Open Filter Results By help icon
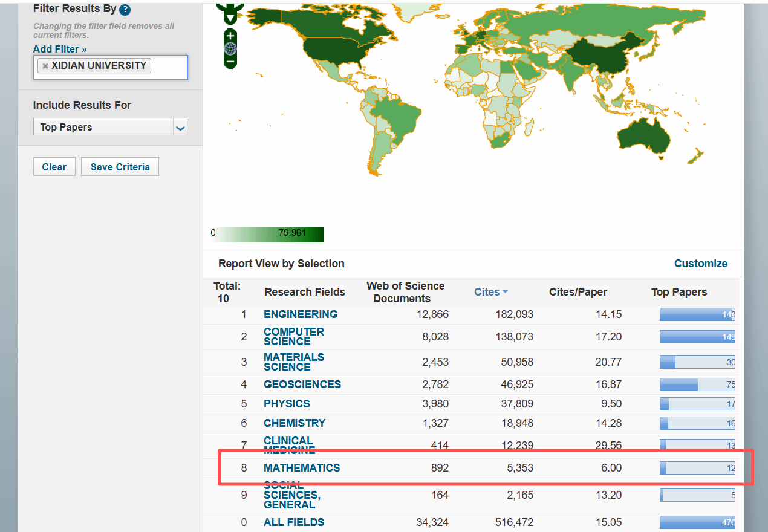The height and width of the screenshot is (532, 768). click(125, 10)
